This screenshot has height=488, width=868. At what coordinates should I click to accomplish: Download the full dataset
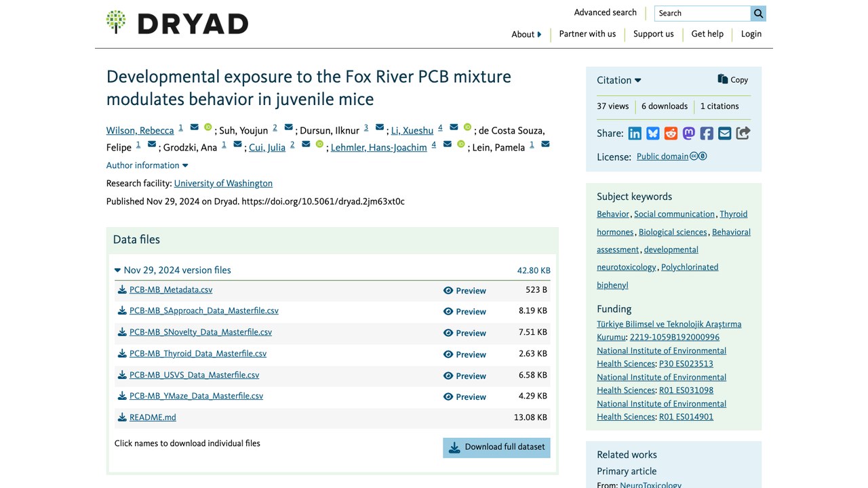click(496, 447)
